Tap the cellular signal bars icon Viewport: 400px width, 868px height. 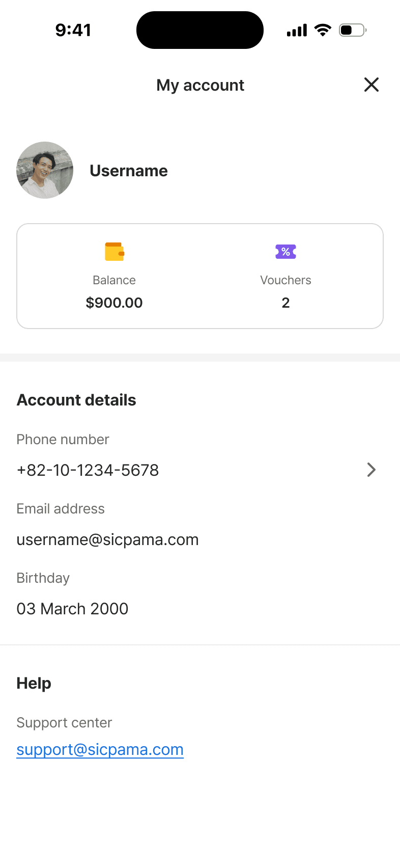297,31
